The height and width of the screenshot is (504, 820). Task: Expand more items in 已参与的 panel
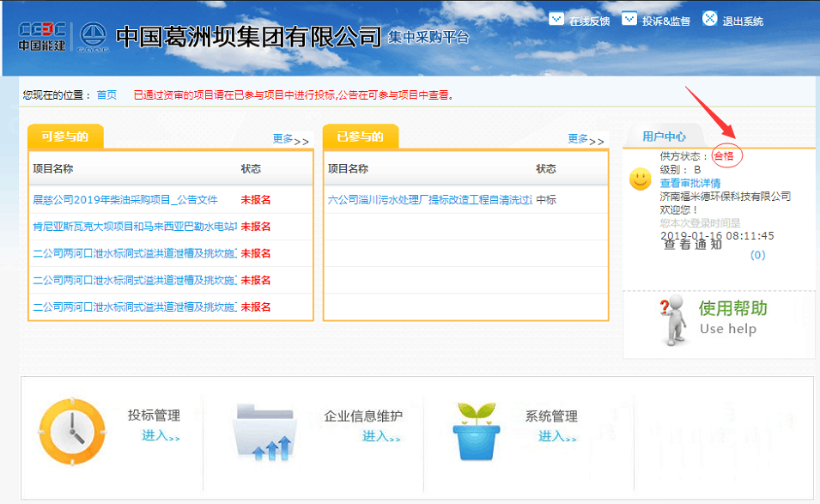click(586, 140)
